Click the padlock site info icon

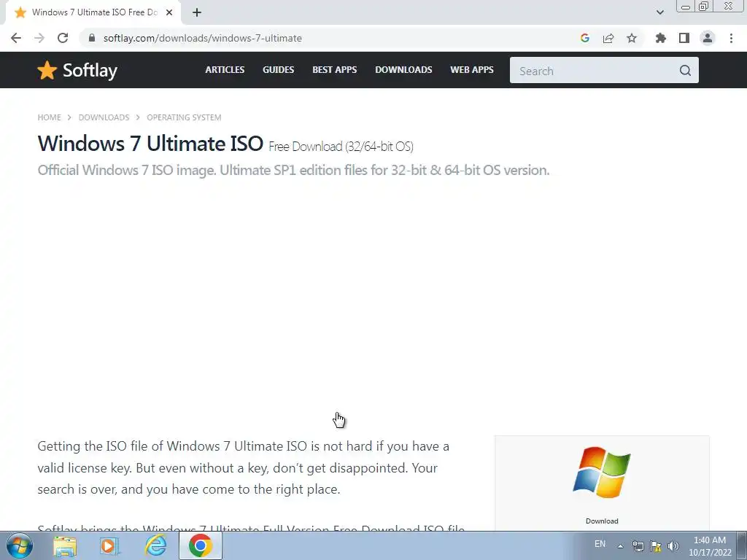pos(92,38)
